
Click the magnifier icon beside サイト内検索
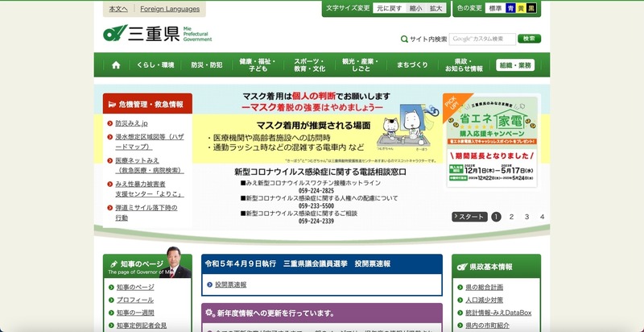[x=404, y=39]
